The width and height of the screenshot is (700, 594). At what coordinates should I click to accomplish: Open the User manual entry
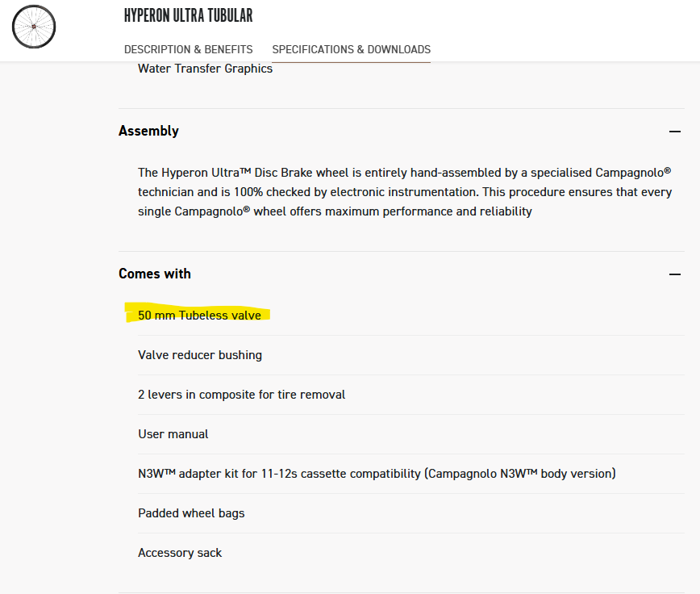(173, 434)
